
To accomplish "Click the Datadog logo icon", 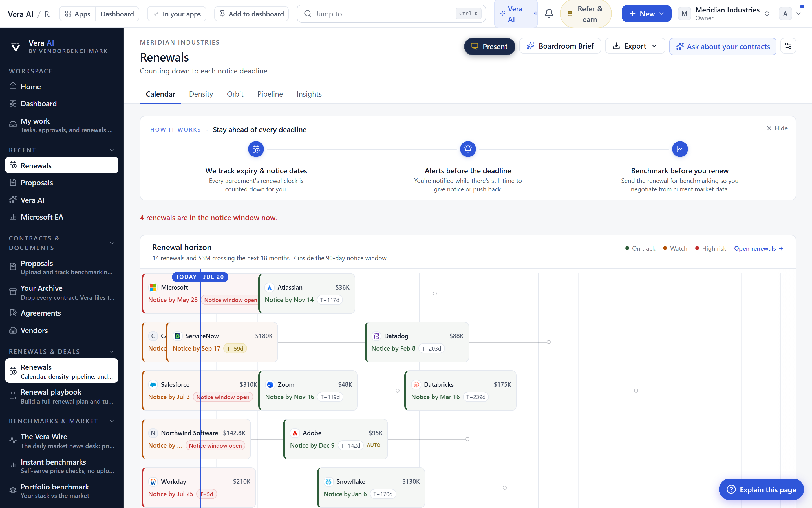I will [376, 336].
